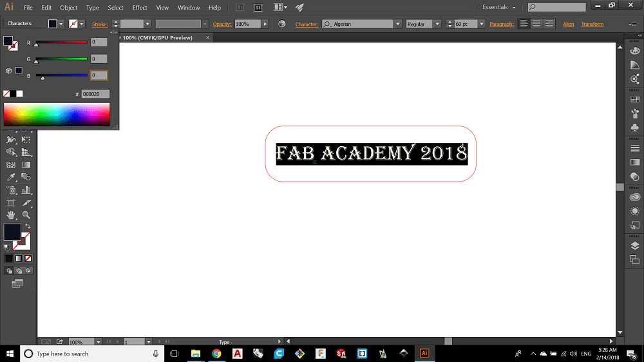Expand the opacity slider arrow
Screen dimensions: 644x362
click(265, 24)
